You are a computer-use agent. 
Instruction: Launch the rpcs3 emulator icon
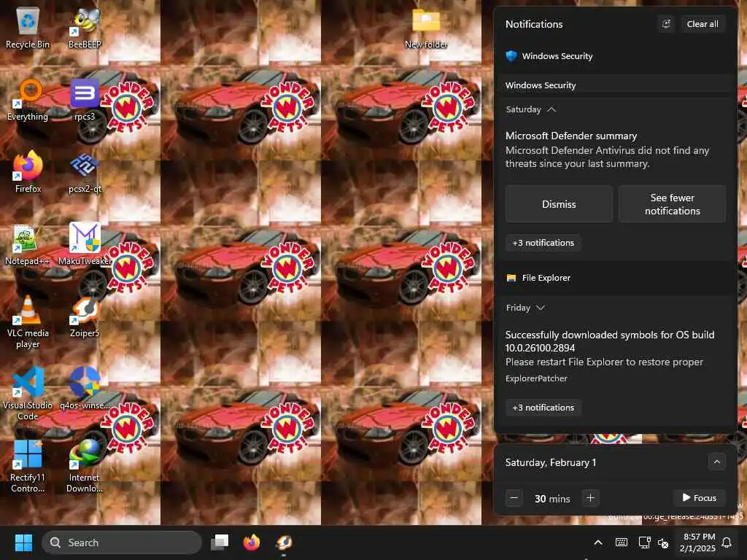click(x=85, y=100)
